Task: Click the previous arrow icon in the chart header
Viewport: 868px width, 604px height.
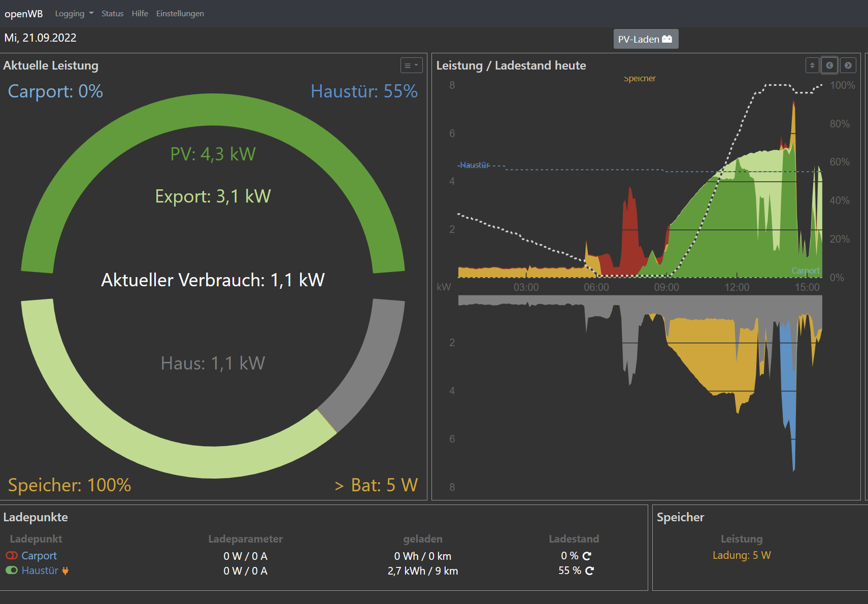Action: tap(829, 65)
